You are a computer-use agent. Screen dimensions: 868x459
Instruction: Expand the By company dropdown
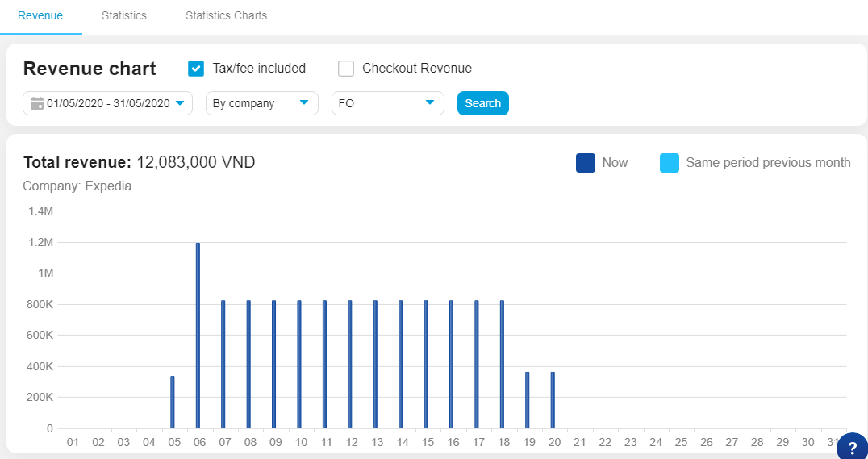[262, 103]
